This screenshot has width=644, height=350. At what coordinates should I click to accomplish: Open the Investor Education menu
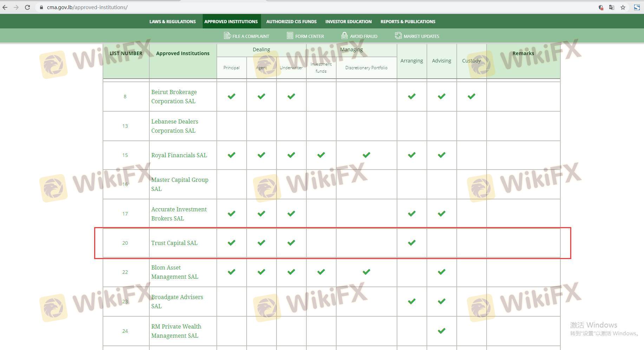(x=348, y=21)
